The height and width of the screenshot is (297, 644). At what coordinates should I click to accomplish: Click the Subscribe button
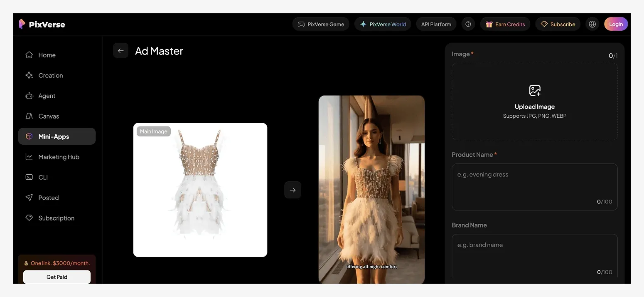click(x=558, y=24)
